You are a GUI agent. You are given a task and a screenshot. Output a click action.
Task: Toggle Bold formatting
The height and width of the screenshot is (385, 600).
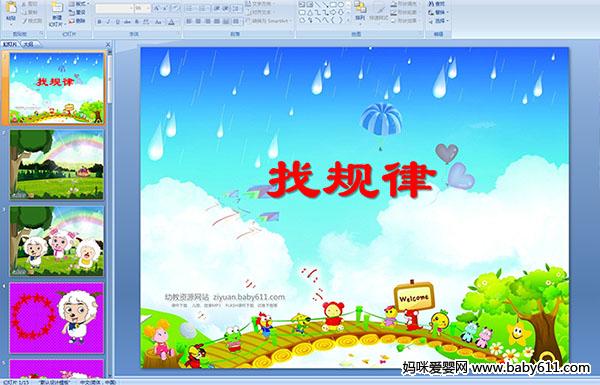[99, 22]
